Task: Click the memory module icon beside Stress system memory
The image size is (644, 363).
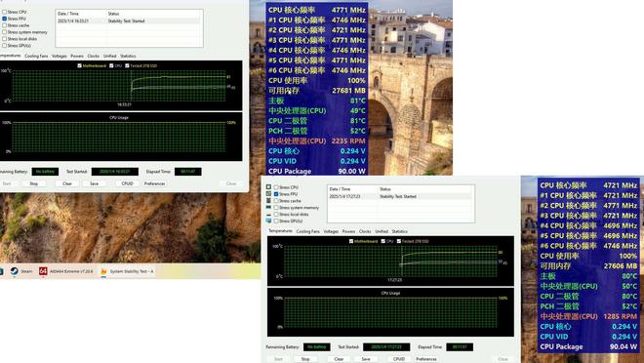Action: [x=268, y=208]
